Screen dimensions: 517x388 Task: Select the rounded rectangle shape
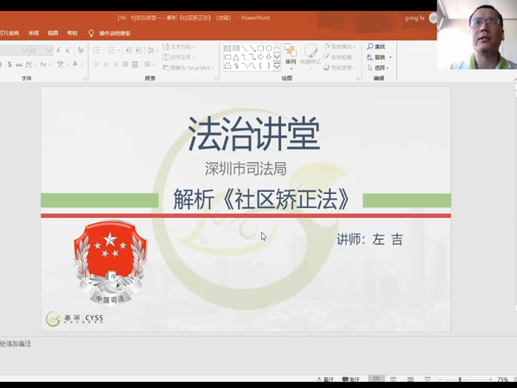click(x=228, y=57)
